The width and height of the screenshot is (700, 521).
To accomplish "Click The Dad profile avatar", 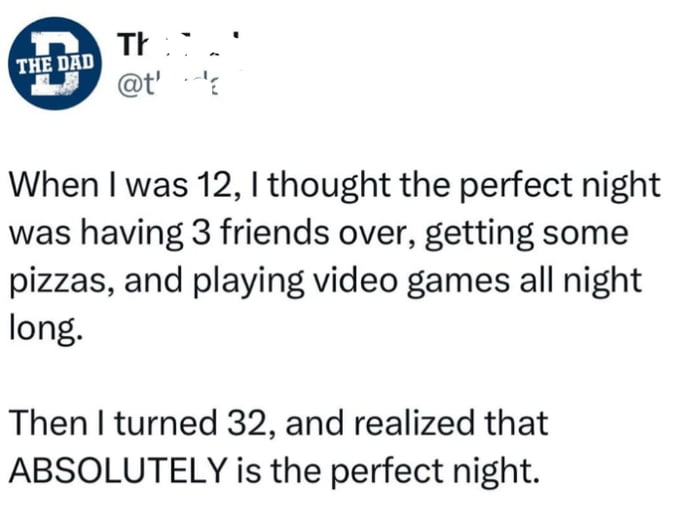I will 56,63.
